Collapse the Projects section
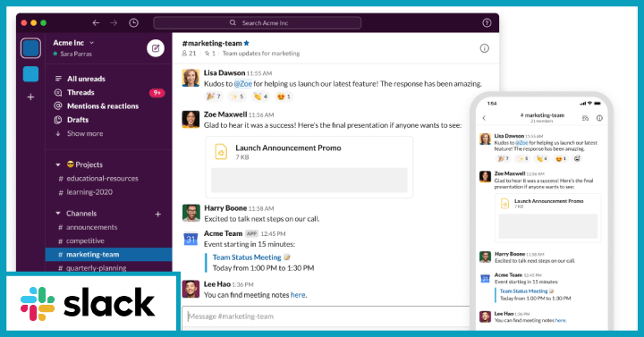 pyautogui.click(x=58, y=164)
